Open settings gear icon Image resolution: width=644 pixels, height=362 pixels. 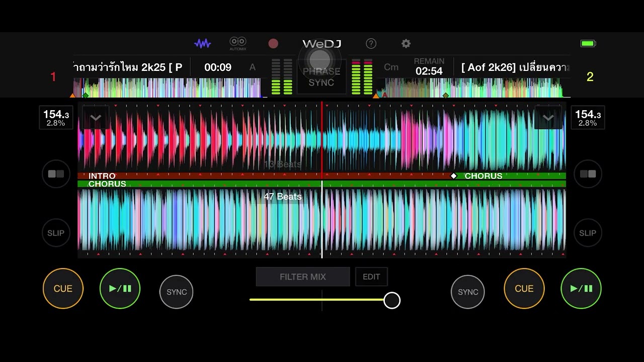[406, 44]
